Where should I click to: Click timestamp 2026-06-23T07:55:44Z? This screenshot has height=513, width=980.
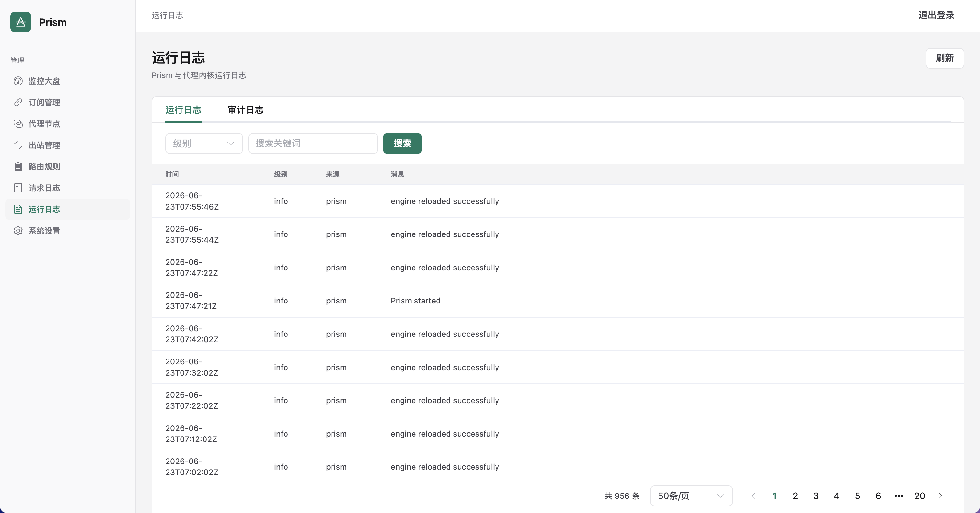pyautogui.click(x=192, y=234)
